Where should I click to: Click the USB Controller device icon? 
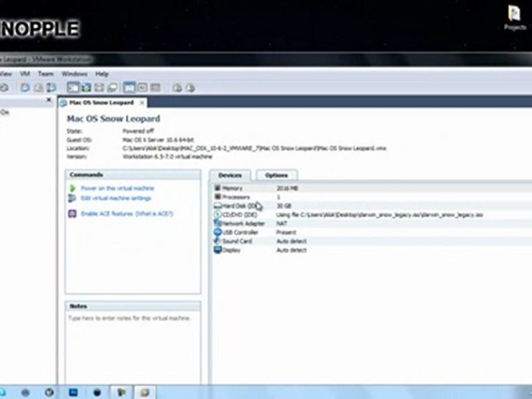217,232
